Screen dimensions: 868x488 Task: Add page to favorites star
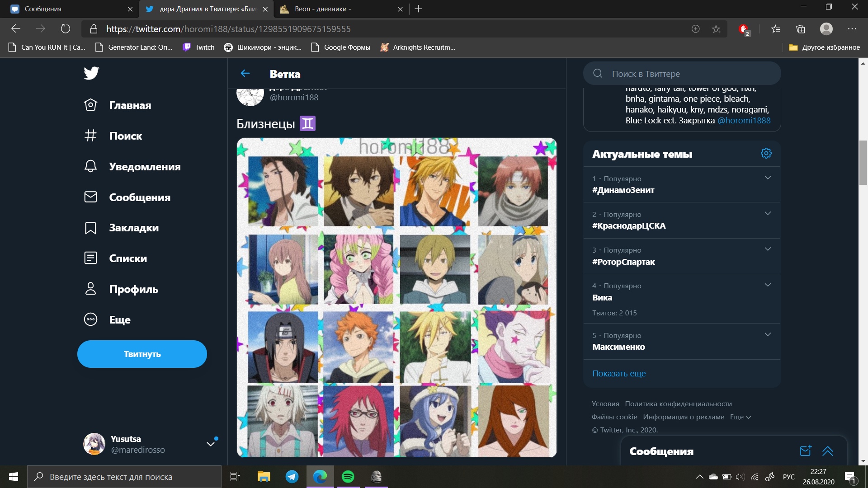coord(716,29)
